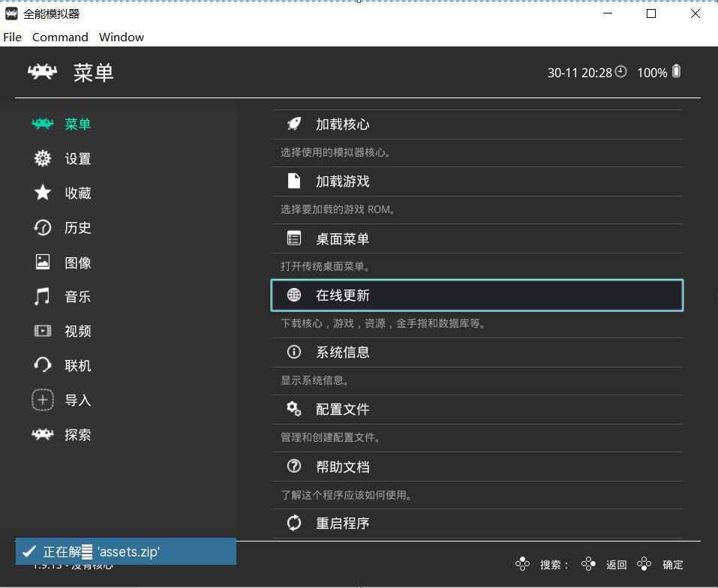The width and height of the screenshot is (718, 588).
Task: Click the restart icon beside 重启程序
Action: pyautogui.click(x=293, y=523)
